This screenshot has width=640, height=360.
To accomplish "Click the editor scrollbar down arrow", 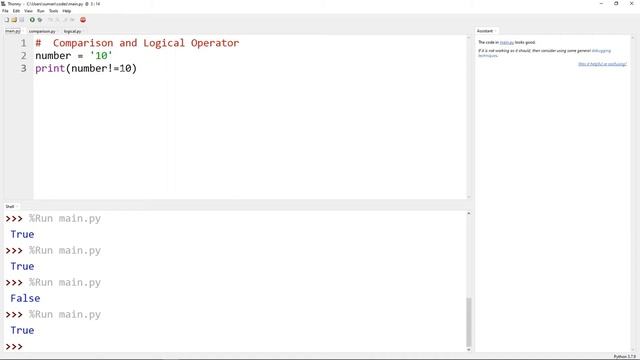I will [x=469, y=197].
